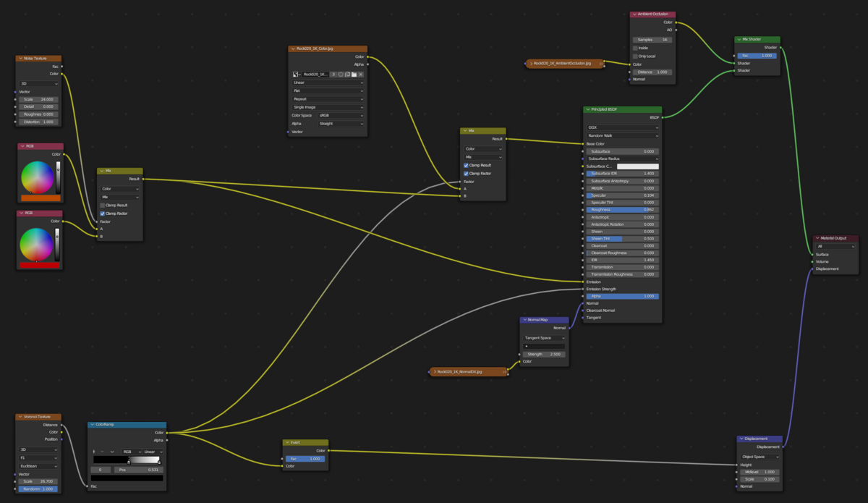Click the Pos 0.531 field in ColorRamp
The width and height of the screenshot is (868, 503).
pos(138,470)
